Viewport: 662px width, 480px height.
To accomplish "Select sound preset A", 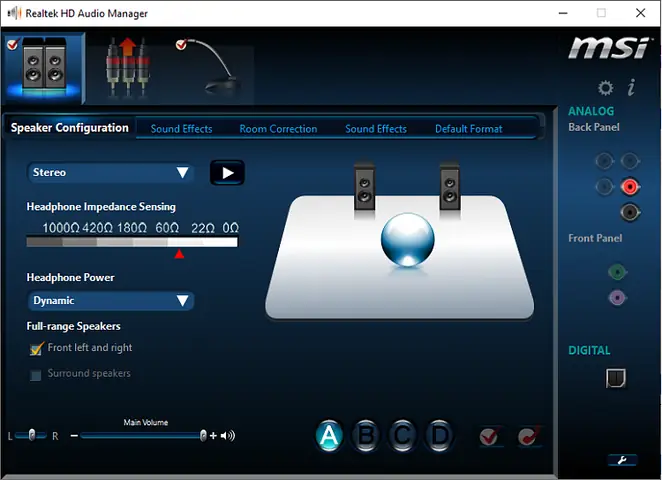I will pos(329,436).
